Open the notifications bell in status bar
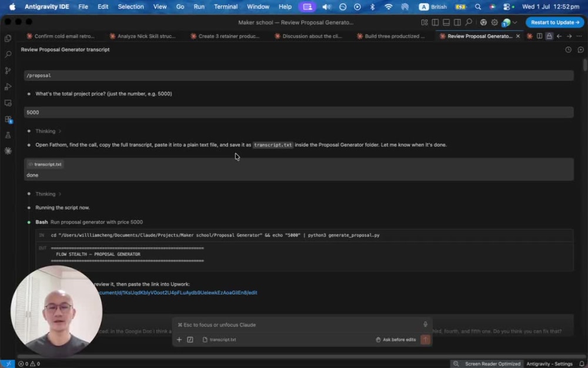The width and height of the screenshot is (588, 368). coord(582,363)
